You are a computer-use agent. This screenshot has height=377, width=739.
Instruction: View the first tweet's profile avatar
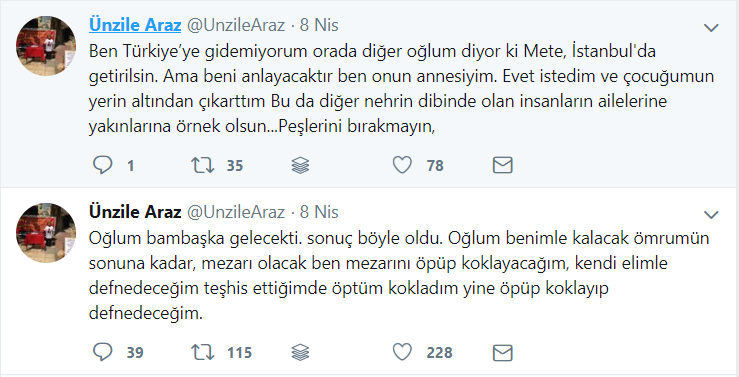tap(46, 46)
